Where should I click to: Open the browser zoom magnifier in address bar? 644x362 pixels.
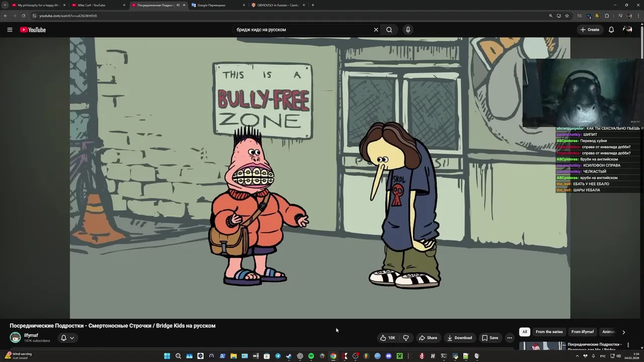click(550, 16)
